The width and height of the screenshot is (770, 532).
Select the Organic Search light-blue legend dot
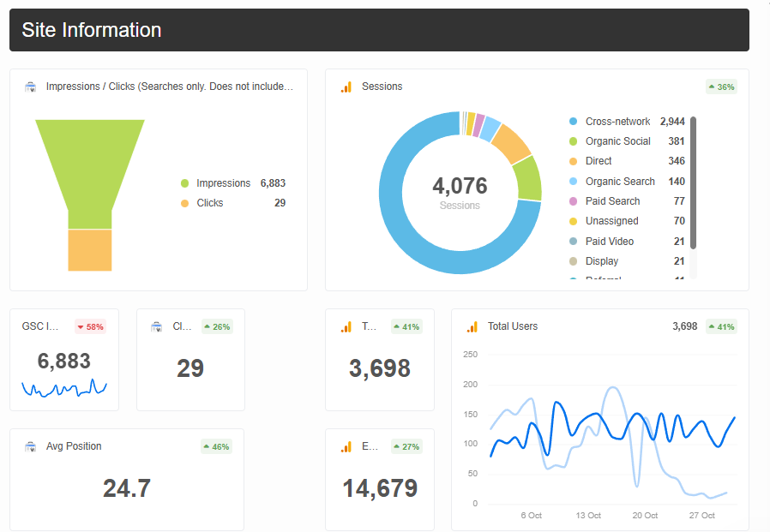tap(573, 181)
